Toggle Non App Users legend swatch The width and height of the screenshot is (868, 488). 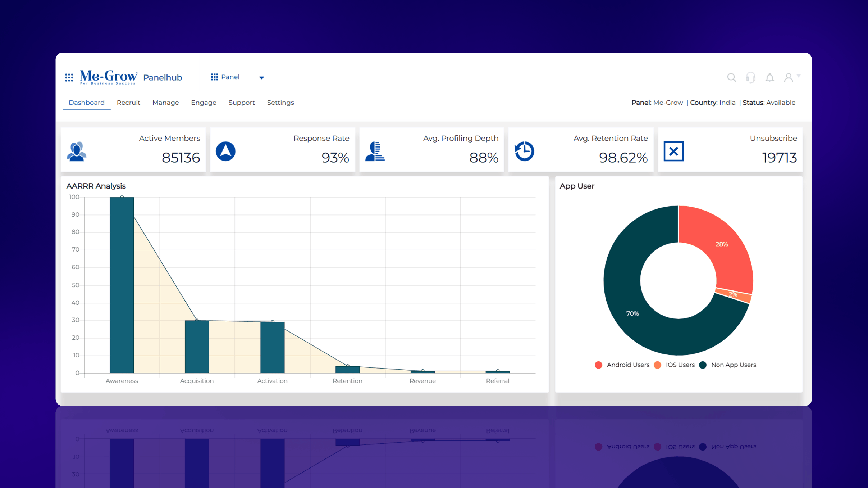coord(703,365)
